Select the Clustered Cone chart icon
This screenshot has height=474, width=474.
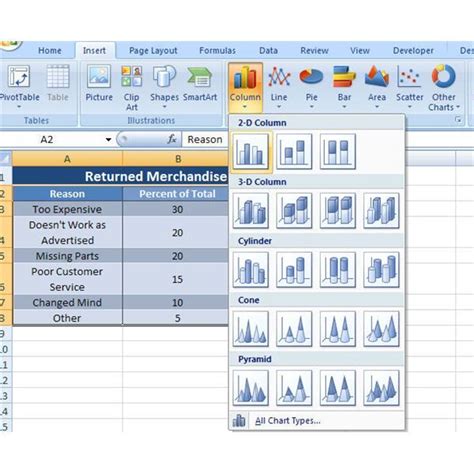(x=251, y=329)
